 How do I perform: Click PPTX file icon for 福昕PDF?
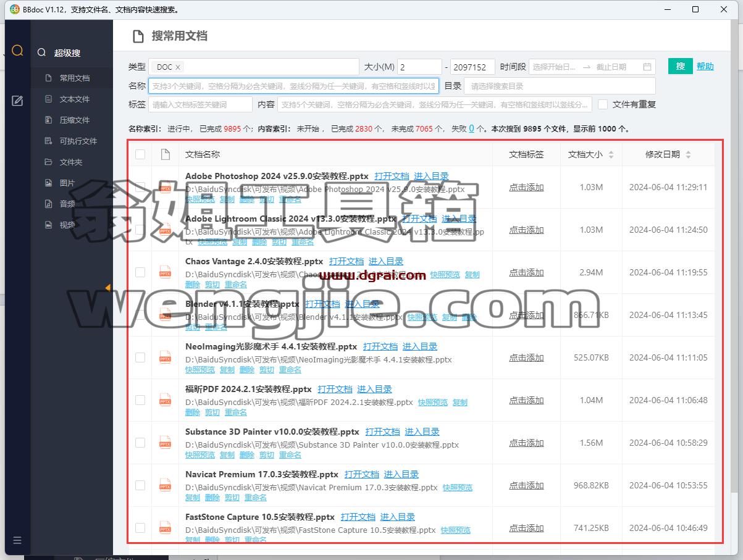tap(166, 400)
